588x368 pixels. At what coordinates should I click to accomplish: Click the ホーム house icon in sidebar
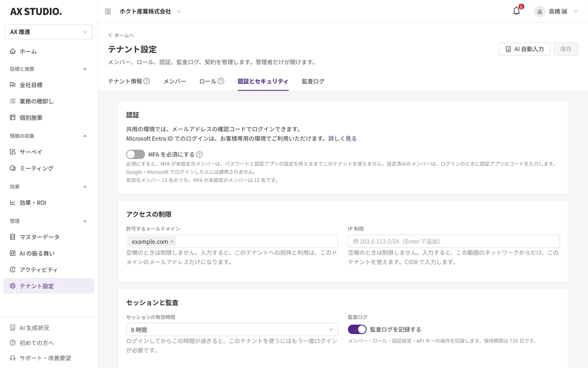pos(13,51)
